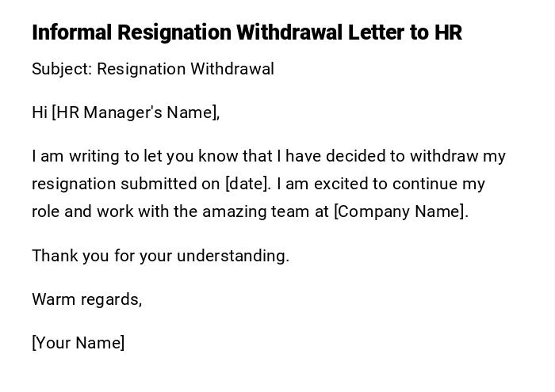Click the word "Informal" in the title
The image size is (555, 392).
[x=72, y=33]
